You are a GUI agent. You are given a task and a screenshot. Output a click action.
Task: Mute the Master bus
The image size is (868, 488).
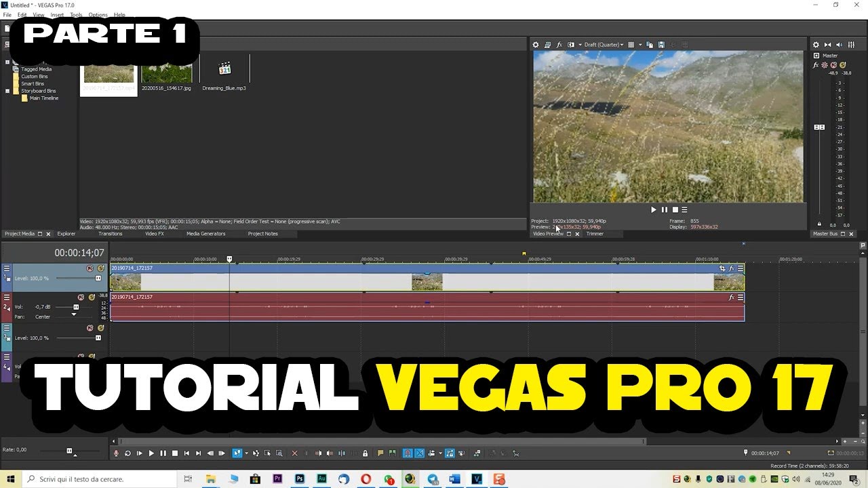pos(833,65)
